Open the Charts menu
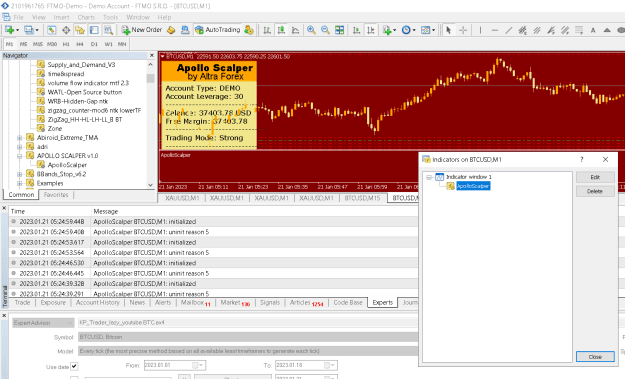625x379 pixels. point(86,17)
